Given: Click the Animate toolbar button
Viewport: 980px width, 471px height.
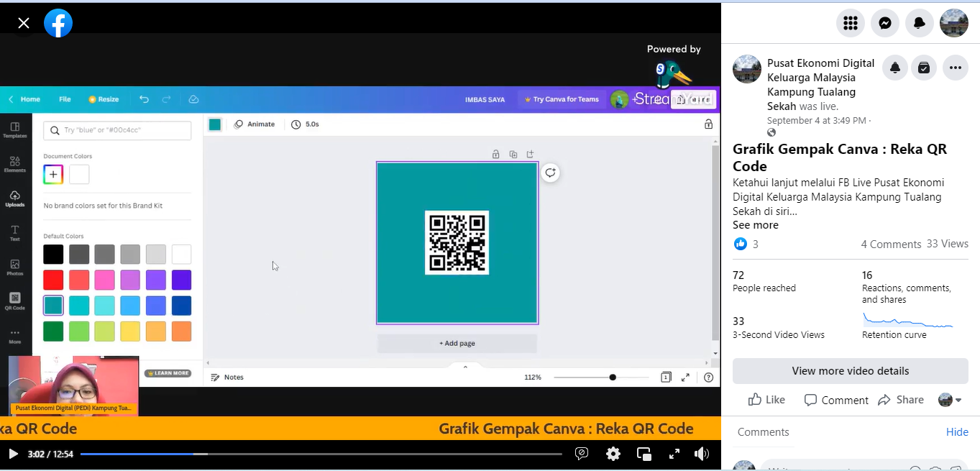Looking at the screenshot, I should (x=255, y=124).
